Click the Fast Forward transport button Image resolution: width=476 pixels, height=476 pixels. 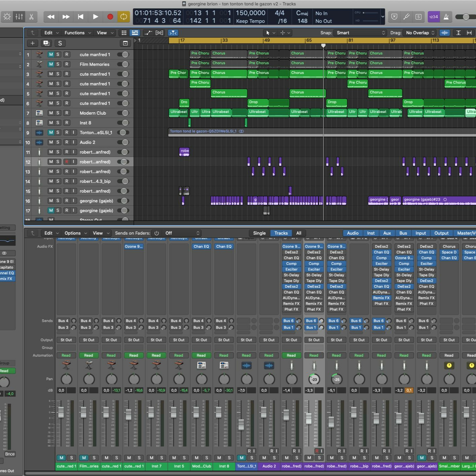(x=66, y=17)
